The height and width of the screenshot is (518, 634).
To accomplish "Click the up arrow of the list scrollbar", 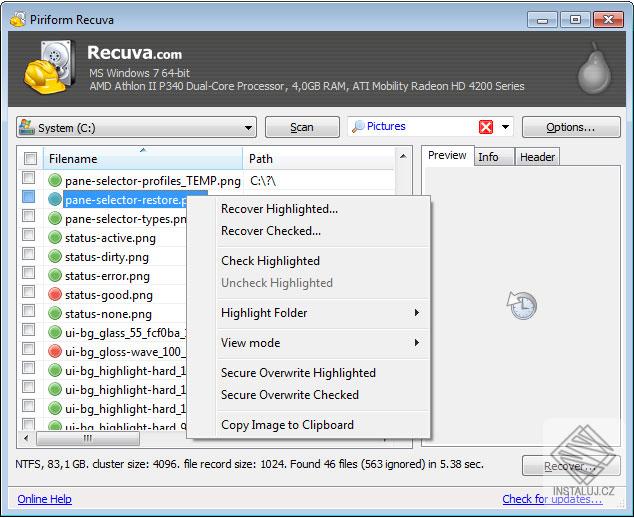I will pos(403,156).
